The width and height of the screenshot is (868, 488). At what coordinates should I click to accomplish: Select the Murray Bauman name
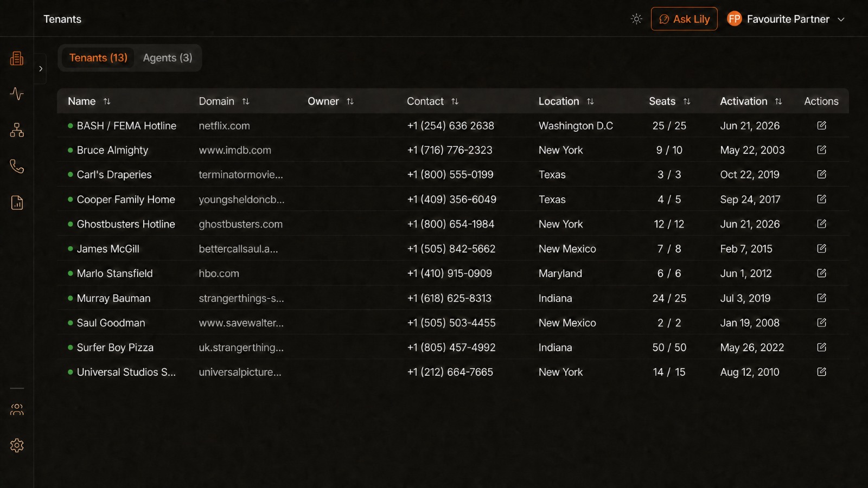click(x=113, y=298)
